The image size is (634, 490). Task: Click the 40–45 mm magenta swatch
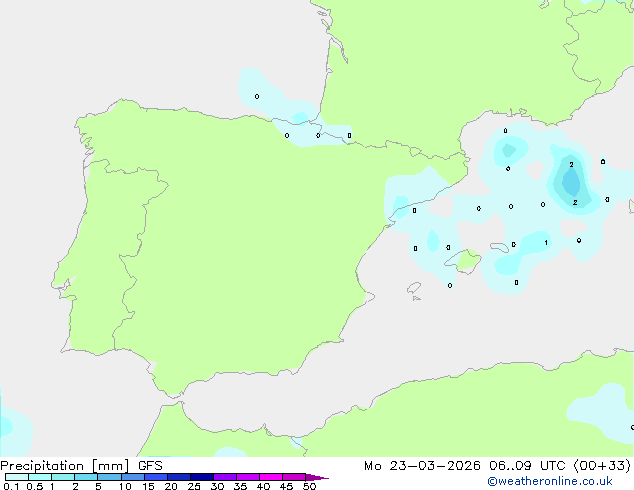point(271,477)
